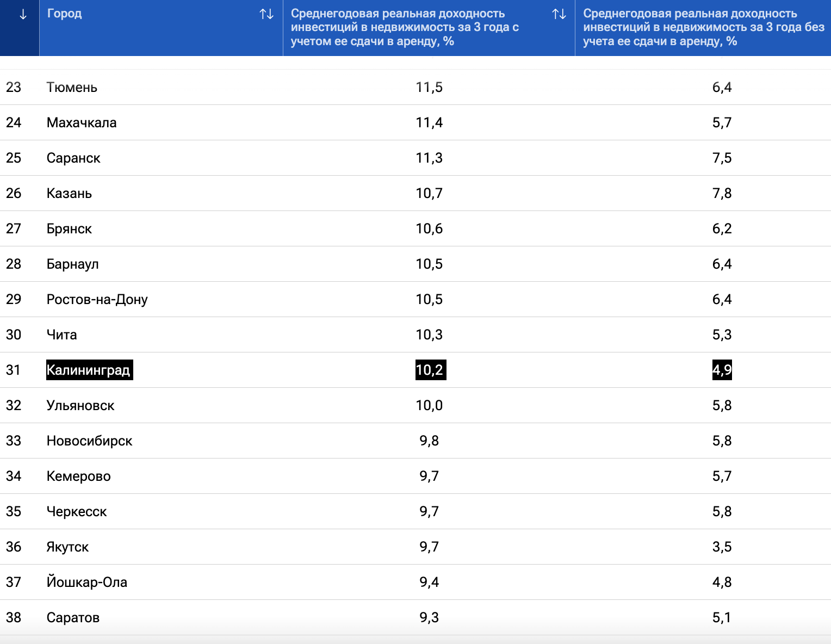Click rank number 35

pyautogui.click(x=14, y=512)
